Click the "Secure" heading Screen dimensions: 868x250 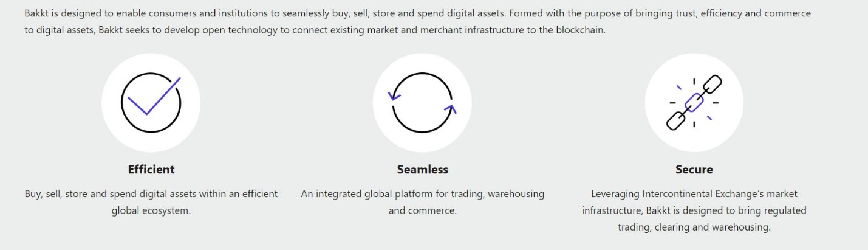click(694, 170)
